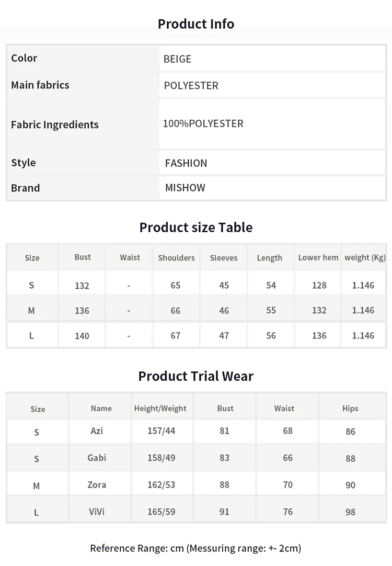The image size is (392, 566).
Task: Click Zora's hips value 90
Action: pyautogui.click(x=351, y=485)
